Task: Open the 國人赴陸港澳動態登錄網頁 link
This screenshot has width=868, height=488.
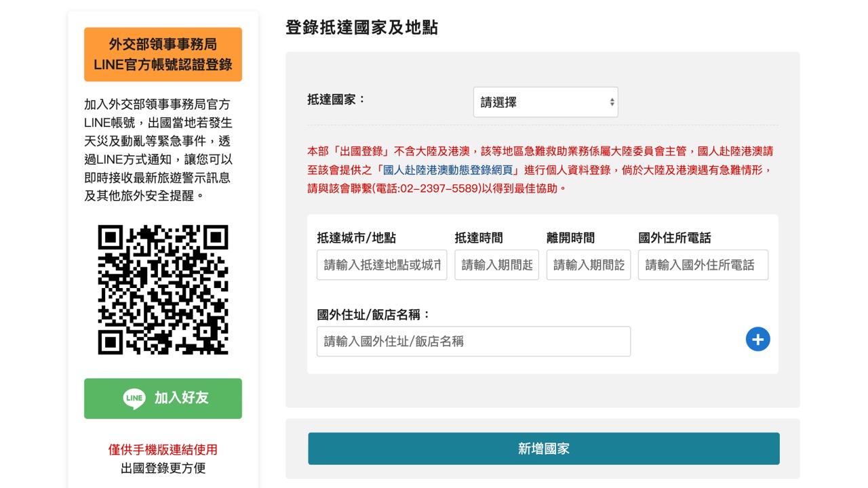Action: pos(450,169)
